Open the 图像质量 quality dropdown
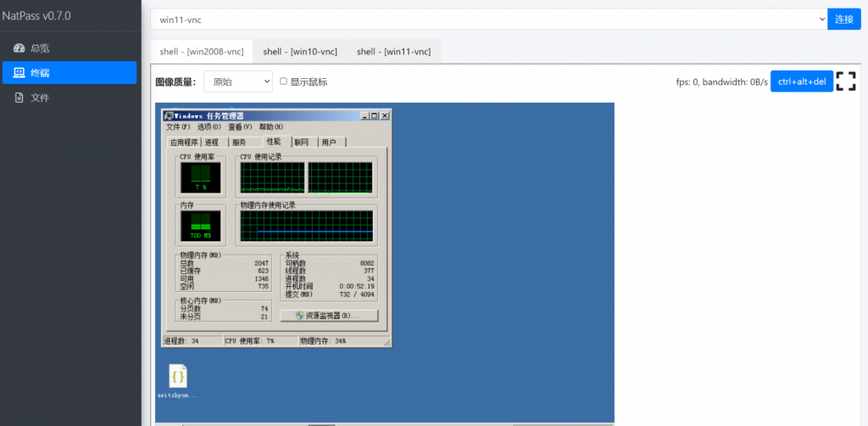Image resolution: width=868 pixels, height=426 pixels. (x=238, y=81)
